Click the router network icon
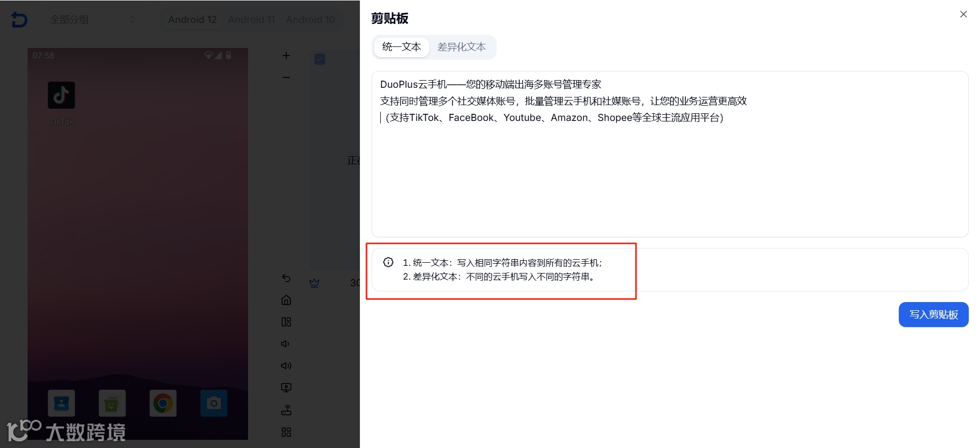Viewport: 980px width, 448px height. tap(286, 410)
